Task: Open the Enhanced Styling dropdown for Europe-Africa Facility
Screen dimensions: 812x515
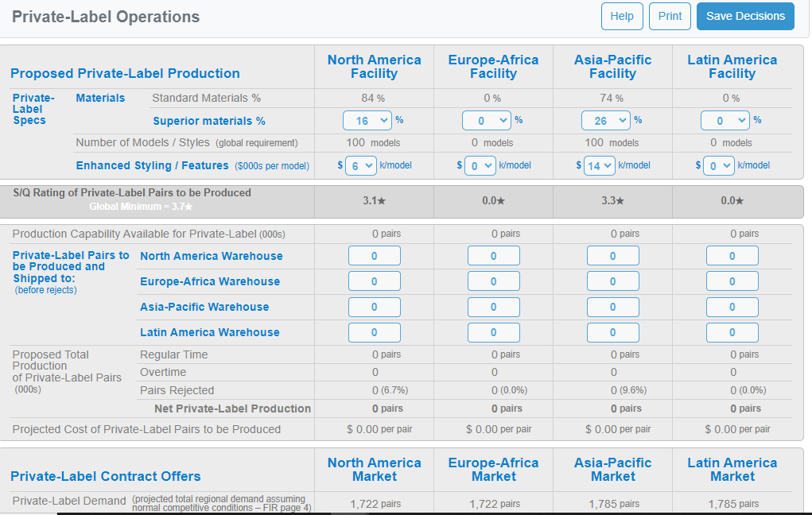Action: (480, 165)
